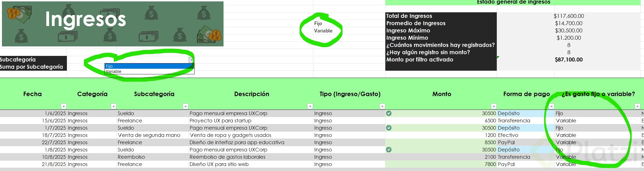Open the fijo o variable filter dropdown
This screenshot has width=644, height=171.
point(637,106)
